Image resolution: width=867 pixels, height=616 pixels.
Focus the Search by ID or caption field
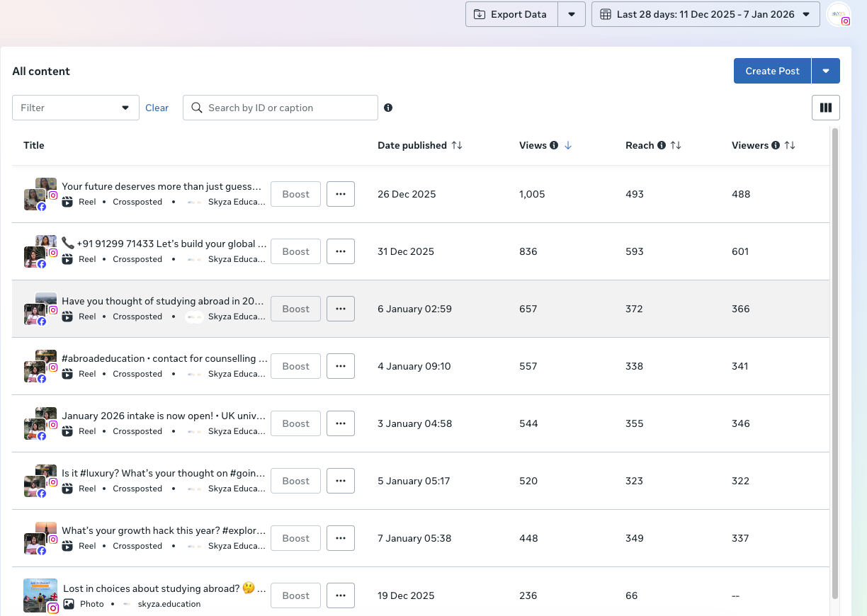coord(280,108)
